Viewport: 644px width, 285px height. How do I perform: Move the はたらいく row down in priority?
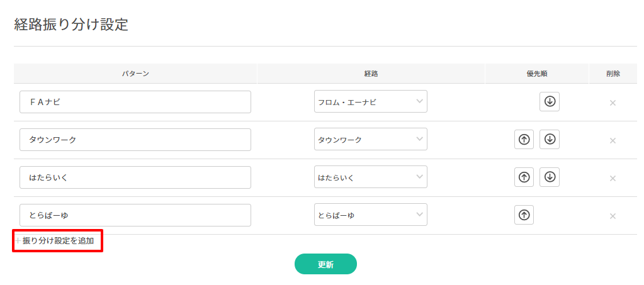[550, 177]
